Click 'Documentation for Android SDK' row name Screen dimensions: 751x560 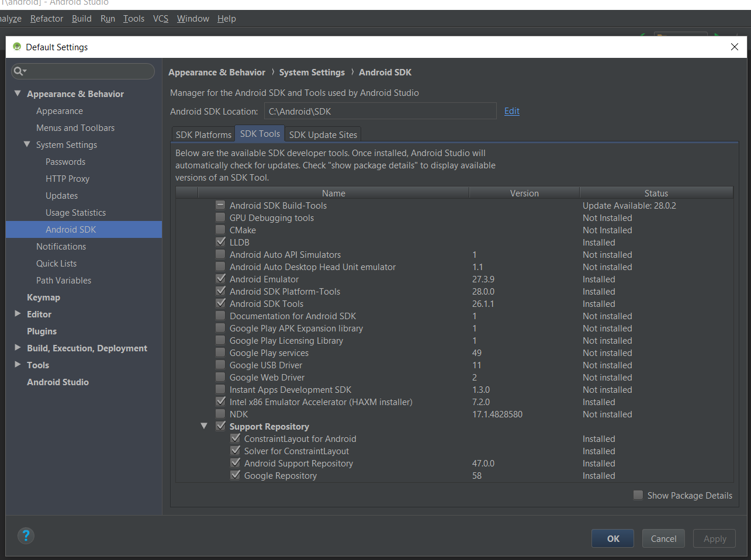tap(293, 316)
